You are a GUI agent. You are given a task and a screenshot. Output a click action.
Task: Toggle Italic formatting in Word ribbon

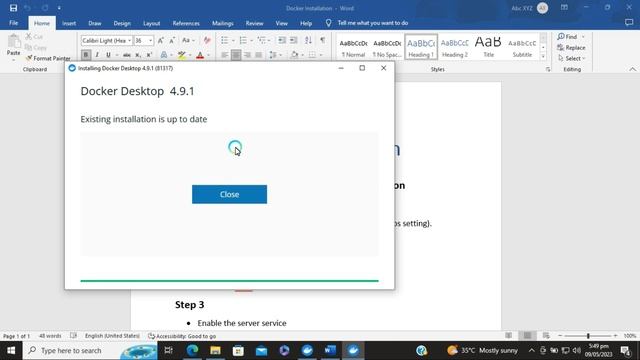(97, 55)
